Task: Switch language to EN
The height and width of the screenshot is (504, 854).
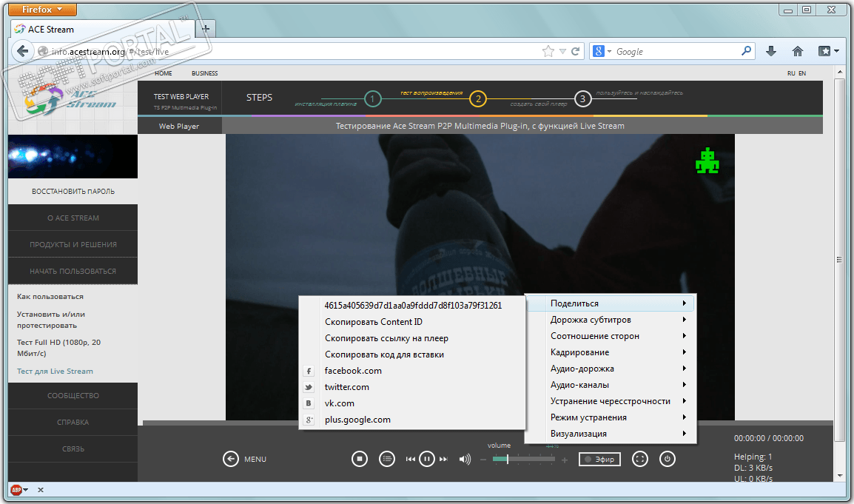Action: 802,73
